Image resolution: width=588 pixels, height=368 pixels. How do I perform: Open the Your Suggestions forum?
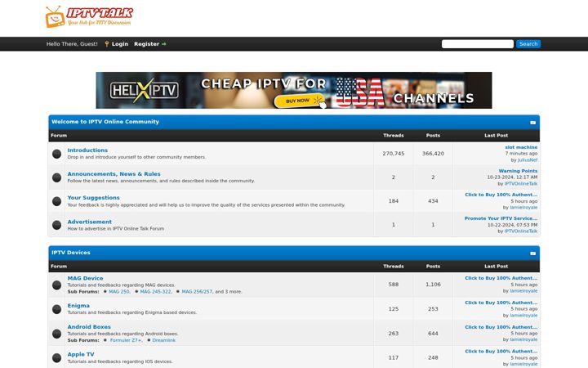click(93, 198)
